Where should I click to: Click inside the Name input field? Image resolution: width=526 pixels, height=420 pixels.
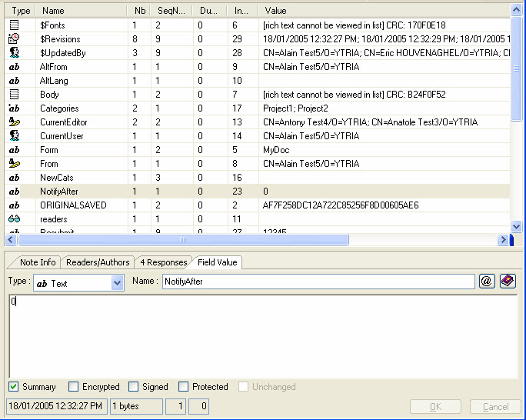[x=318, y=282]
